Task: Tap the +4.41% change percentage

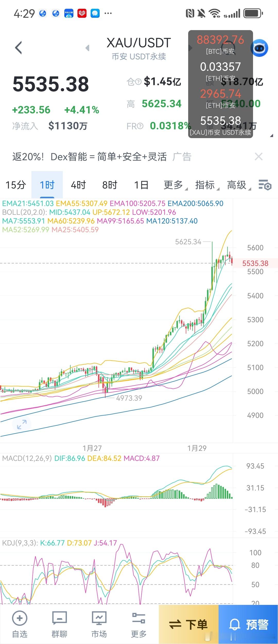Action: pos(82,110)
